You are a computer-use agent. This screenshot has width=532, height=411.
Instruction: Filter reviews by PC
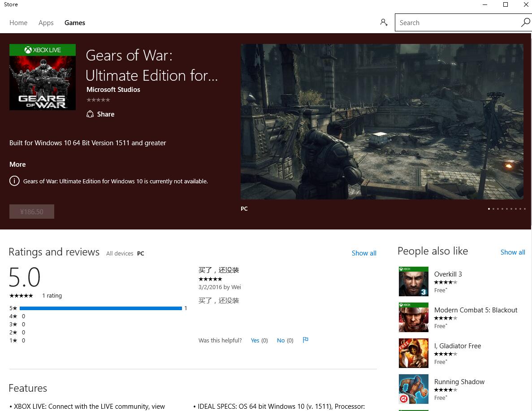pyautogui.click(x=140, y=254)
